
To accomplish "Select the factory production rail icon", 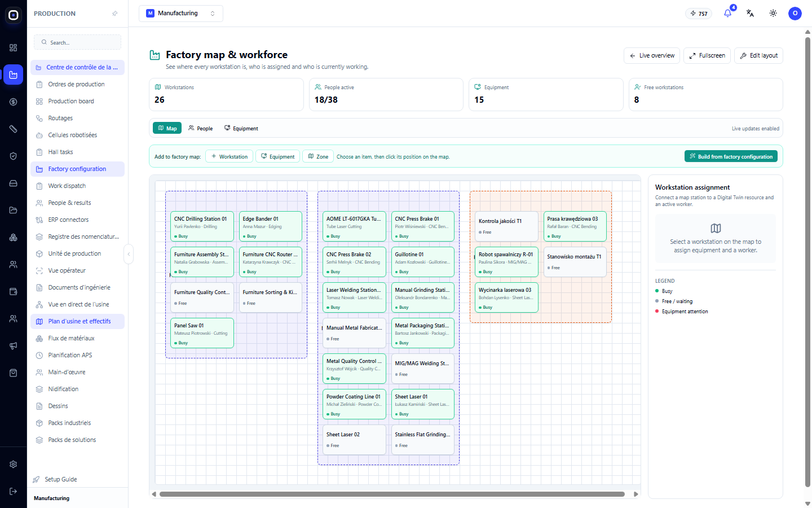I will [14, 75].
